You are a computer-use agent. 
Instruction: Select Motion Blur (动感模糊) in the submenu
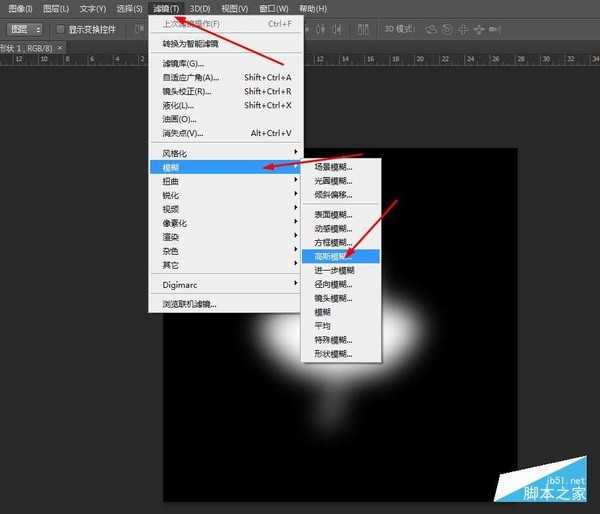coord(334,228)
